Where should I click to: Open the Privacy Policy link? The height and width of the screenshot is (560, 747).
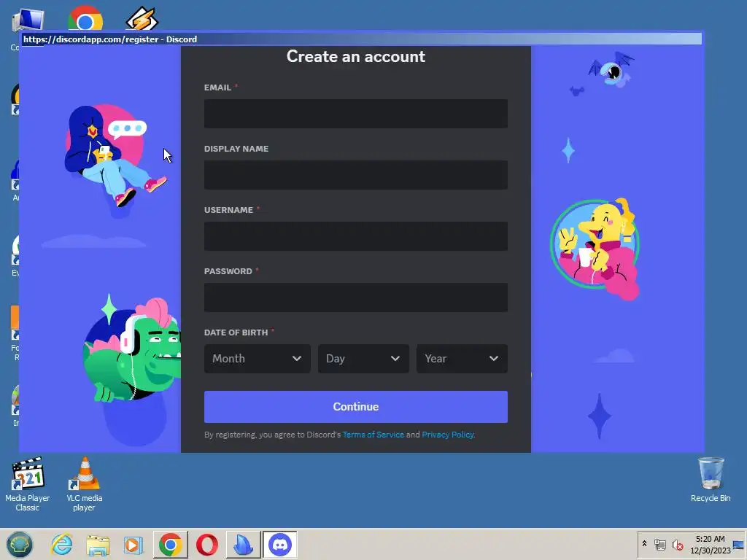point(448,435)
